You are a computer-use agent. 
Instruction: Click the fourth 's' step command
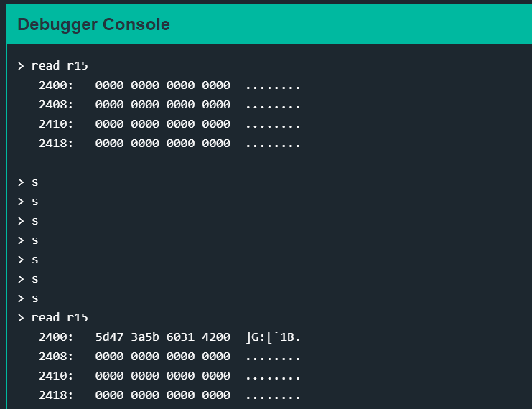coord(34,240)
